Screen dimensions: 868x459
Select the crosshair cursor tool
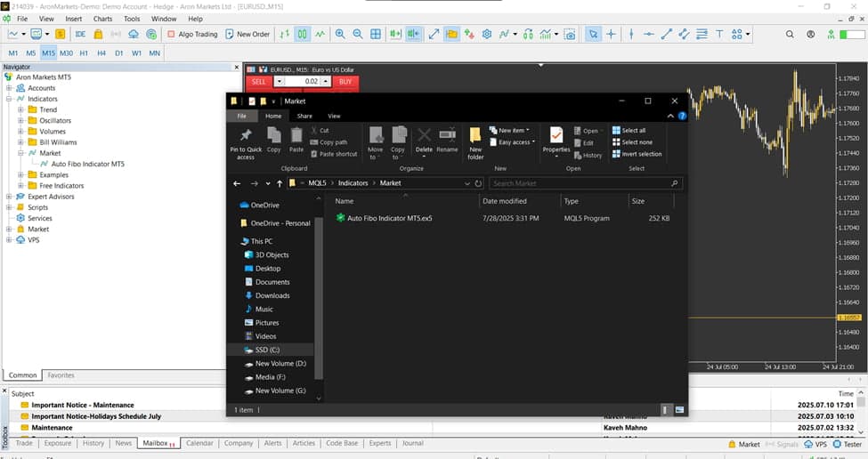(x=612, y=34)
